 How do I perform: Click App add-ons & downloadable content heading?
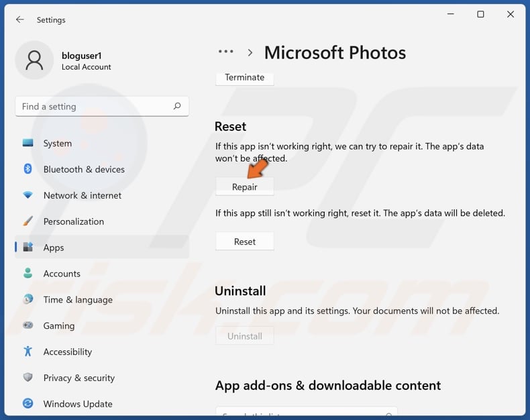point(328,386)
